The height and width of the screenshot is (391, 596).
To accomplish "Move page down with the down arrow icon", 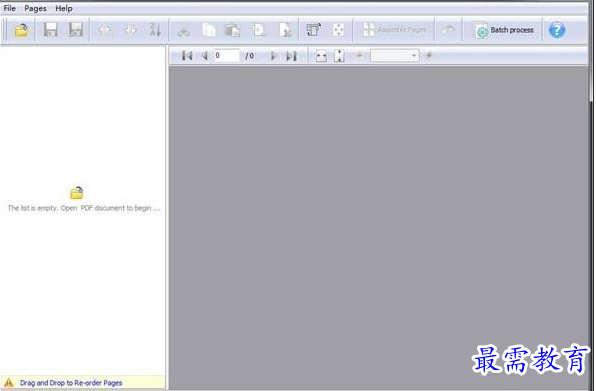I will (x=130, y=30).
